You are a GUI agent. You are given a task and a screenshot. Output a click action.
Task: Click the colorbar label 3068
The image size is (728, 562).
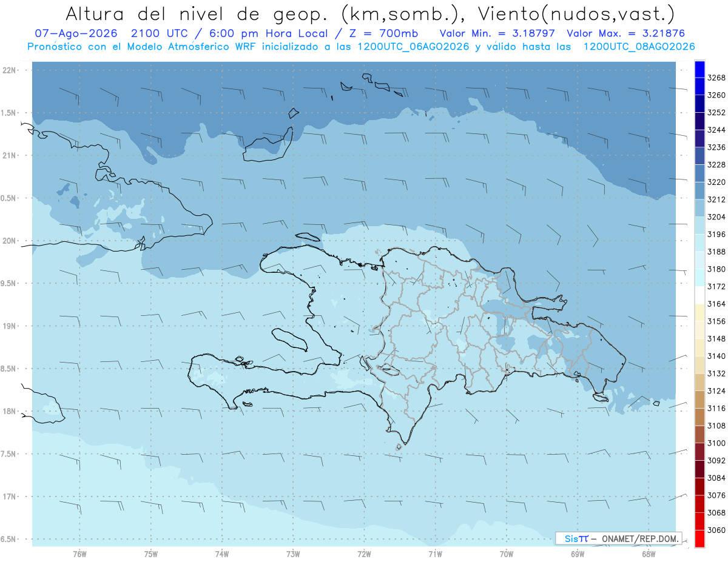click(716, 512)
